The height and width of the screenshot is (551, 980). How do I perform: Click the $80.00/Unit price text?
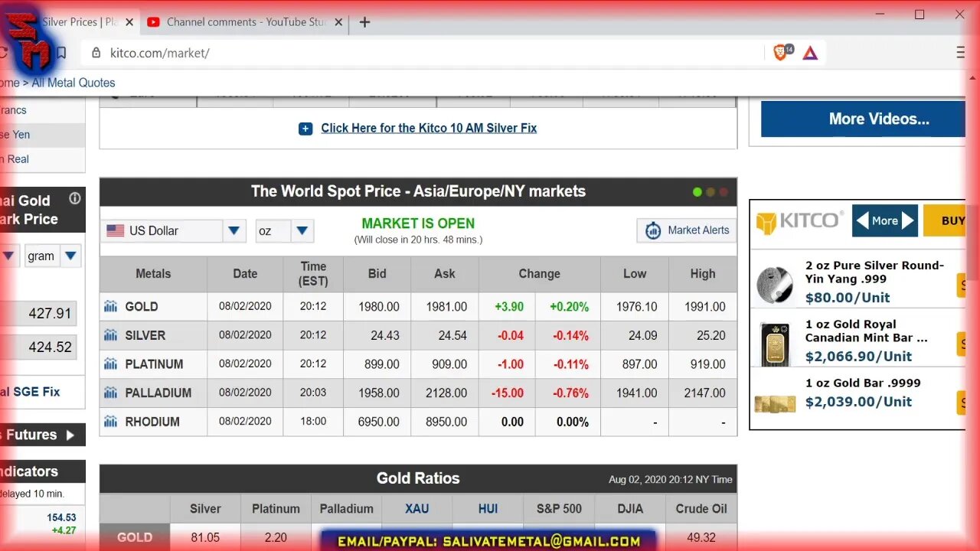(848, 298)
